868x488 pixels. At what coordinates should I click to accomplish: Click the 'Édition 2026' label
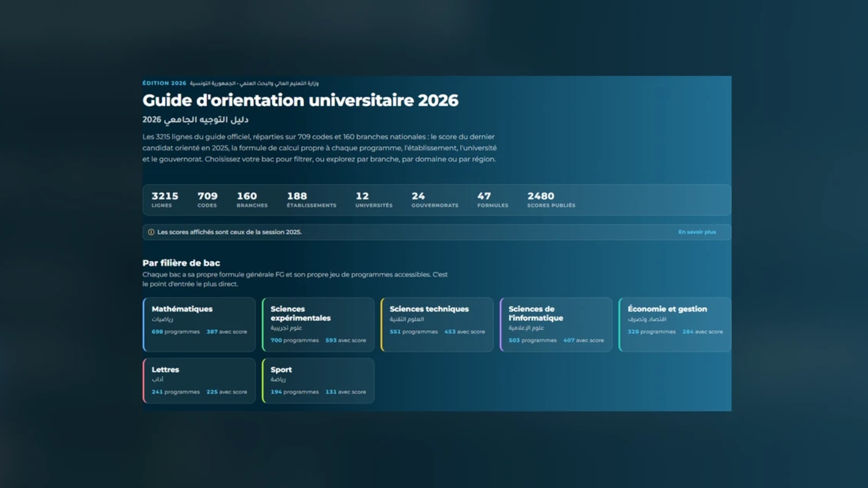tap(164, 84)
